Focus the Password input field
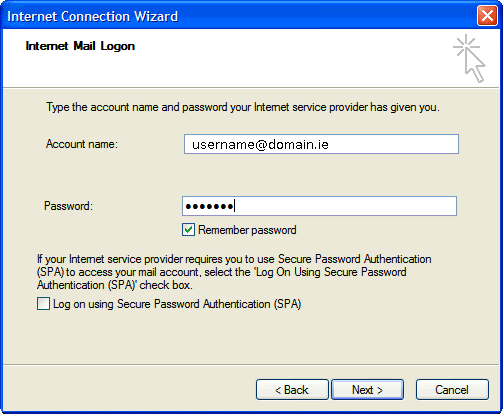503x414 pixels. pyautogui.click(x=319, y=206)
